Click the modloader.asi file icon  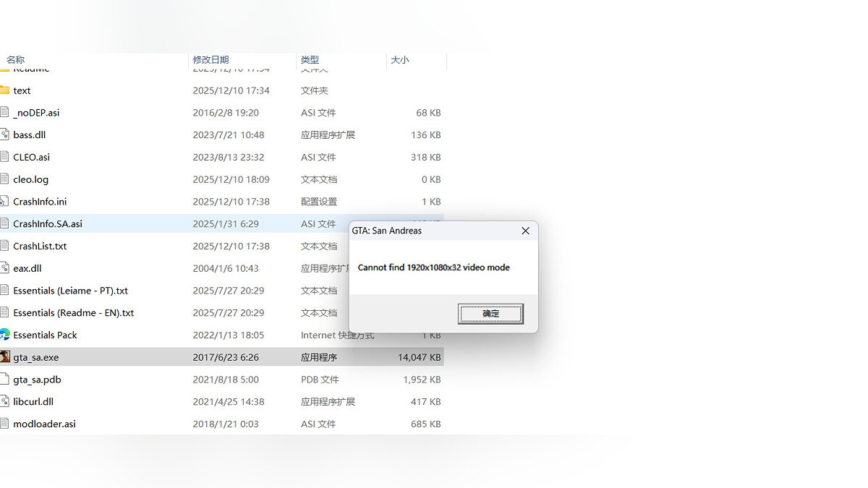tap(4, 424)
